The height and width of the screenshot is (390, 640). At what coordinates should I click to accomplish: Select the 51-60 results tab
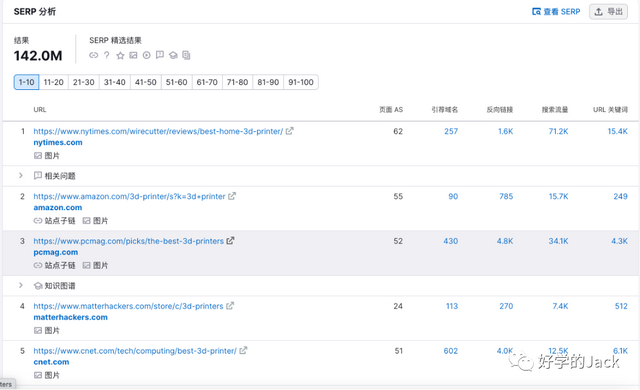(x=176, y=82)
